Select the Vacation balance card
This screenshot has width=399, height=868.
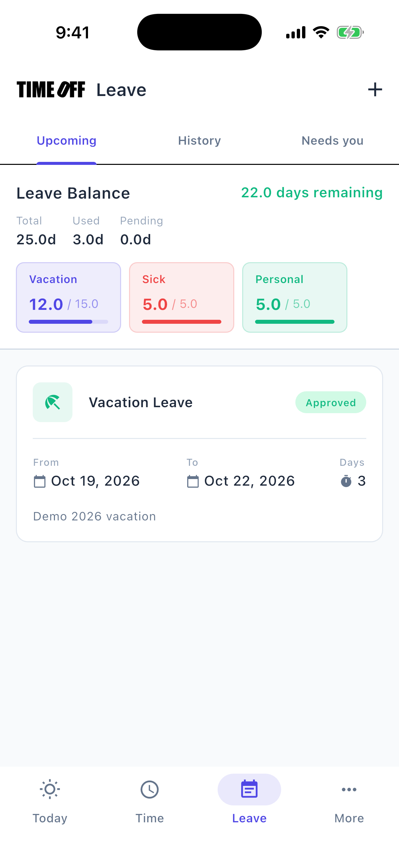pyautogui.click(x=68, y=298)
